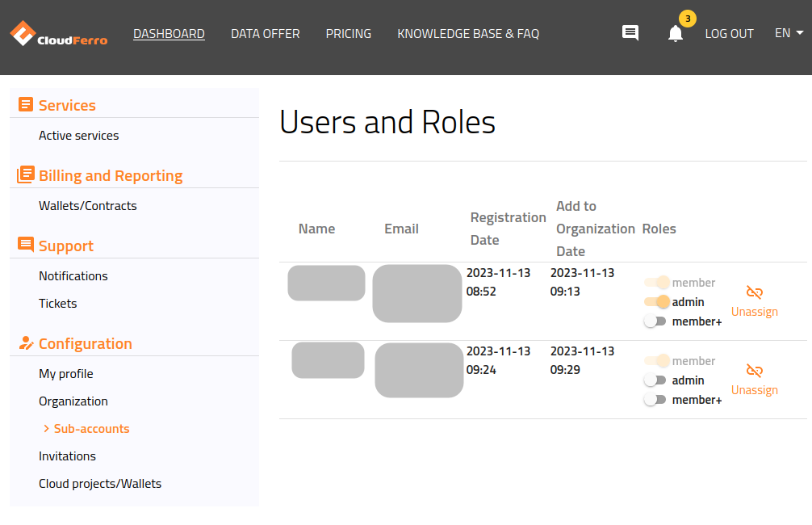
Task: Click the Support section icon
Action: pos(25,245)
